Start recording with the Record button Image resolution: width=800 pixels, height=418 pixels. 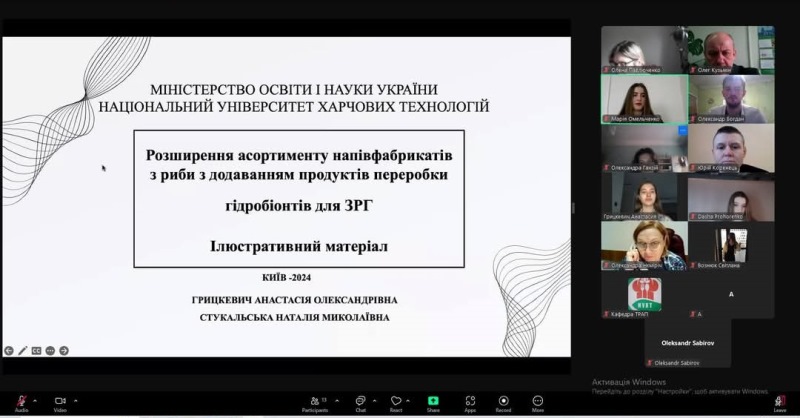pyautogui.click(x=504, y=403)
